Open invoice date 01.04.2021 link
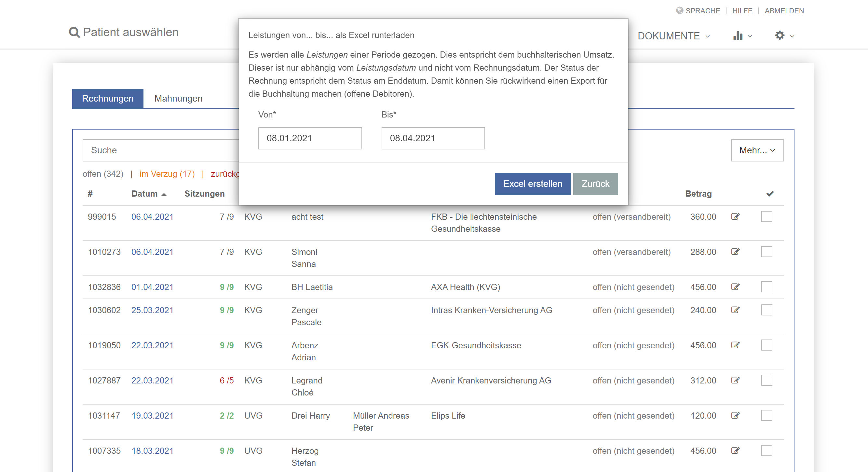 tap(152, 287)
